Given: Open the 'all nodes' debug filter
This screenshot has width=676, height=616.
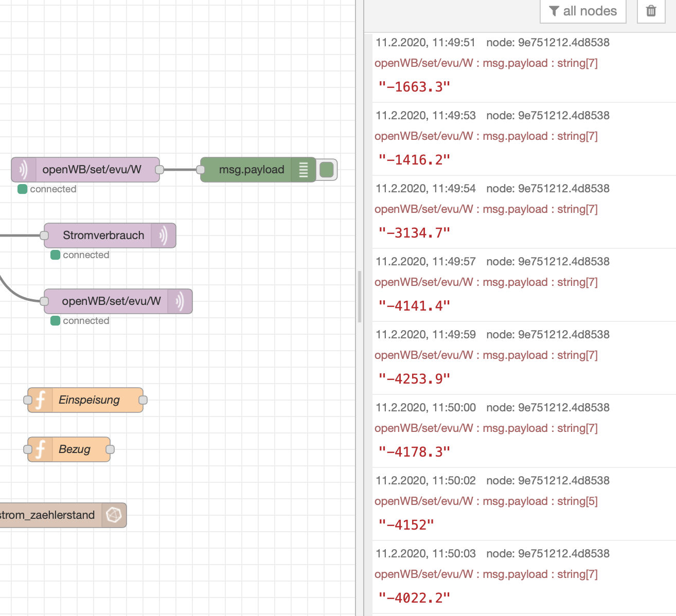Looking at the screenshot, I should click(582, 11).
